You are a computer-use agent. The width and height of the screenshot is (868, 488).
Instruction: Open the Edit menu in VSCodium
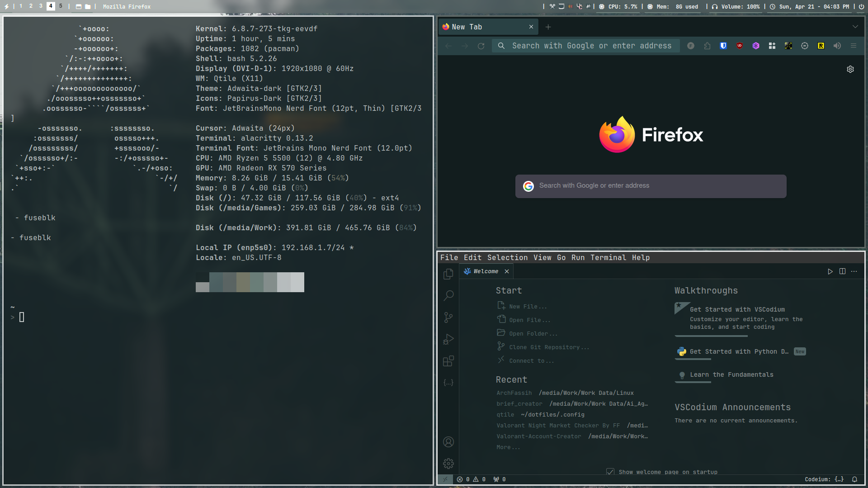point(472,257)
